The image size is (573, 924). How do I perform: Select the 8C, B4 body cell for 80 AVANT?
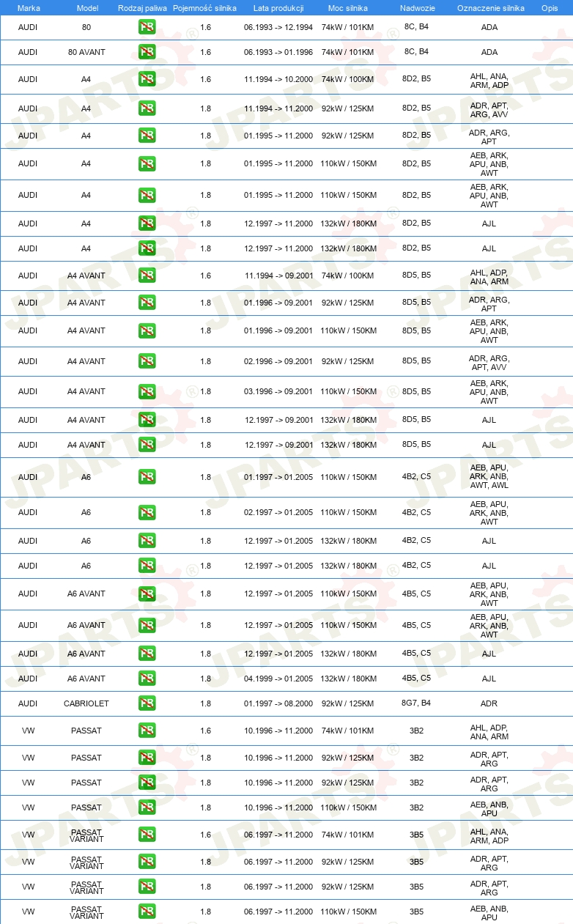[x=416, y=51]
